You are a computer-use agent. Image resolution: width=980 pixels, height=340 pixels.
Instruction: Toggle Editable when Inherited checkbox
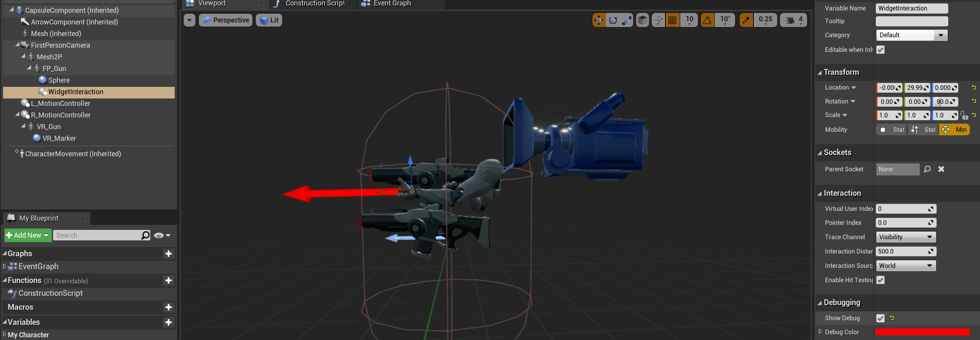tap(880, 50)
